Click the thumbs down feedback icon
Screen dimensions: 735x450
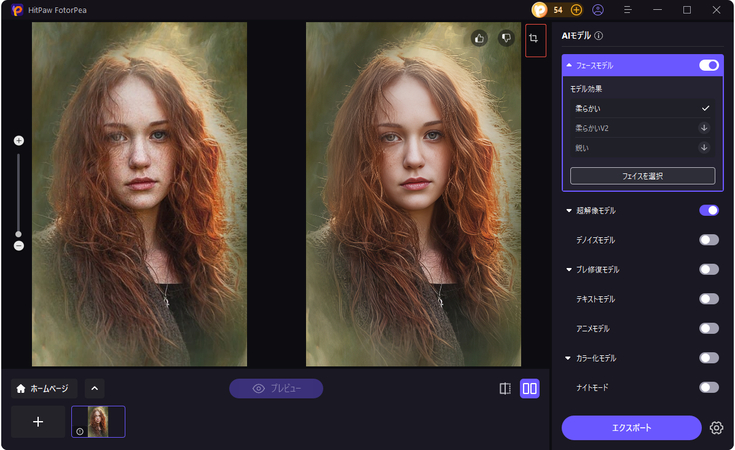pos(506,38)
